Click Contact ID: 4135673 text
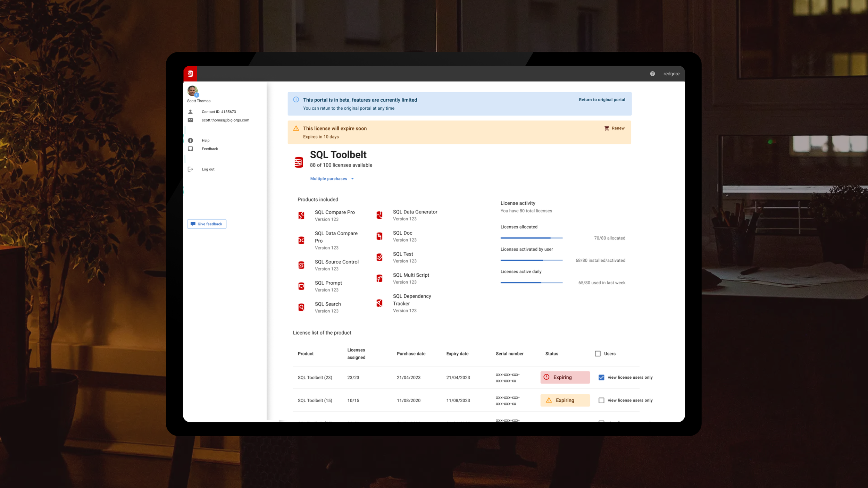 tap(219, 112)
